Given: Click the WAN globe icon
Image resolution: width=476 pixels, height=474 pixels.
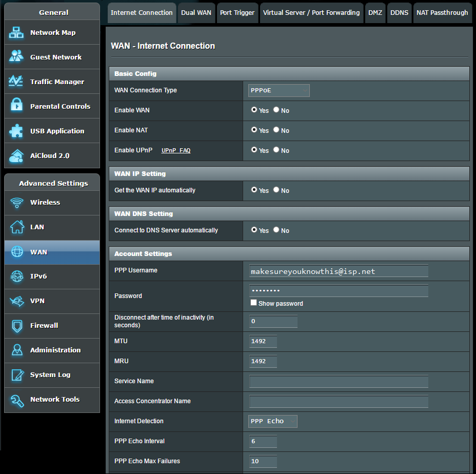Looking at the screenshot, I should click(17, 252).
